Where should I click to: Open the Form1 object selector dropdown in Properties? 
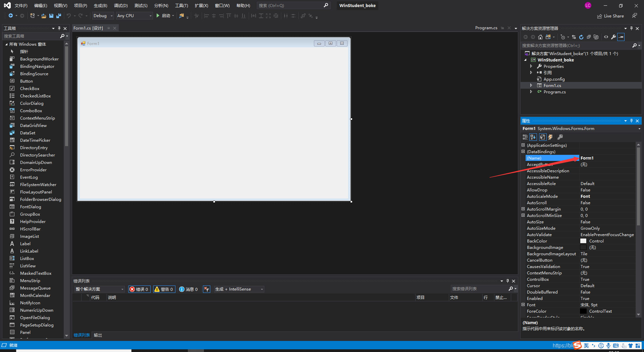[639, 129]
